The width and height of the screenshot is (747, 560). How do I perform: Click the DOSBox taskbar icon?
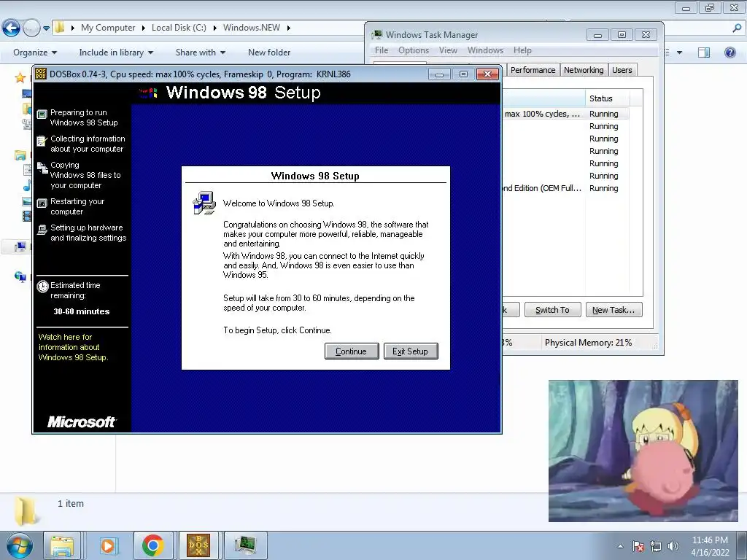click(198, 545)
